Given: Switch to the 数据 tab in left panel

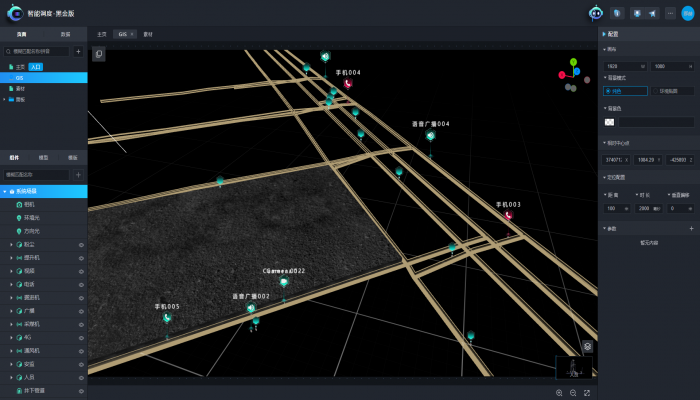Looking at the screenshot, I should [65, 34].
